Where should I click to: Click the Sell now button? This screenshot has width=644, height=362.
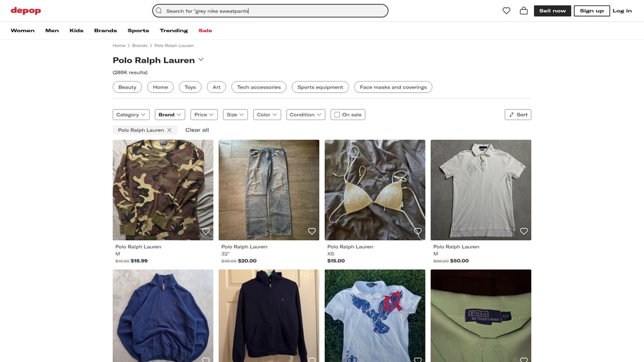pos(552,11)
